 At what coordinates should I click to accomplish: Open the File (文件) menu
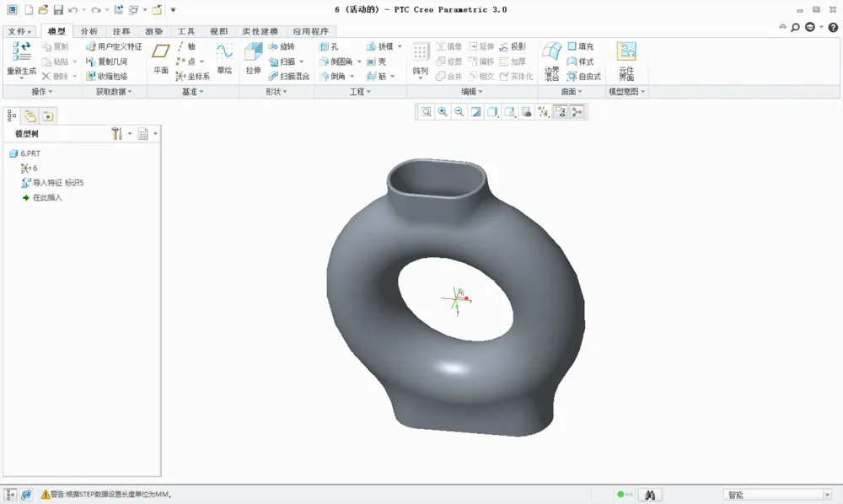coord(20,31)
